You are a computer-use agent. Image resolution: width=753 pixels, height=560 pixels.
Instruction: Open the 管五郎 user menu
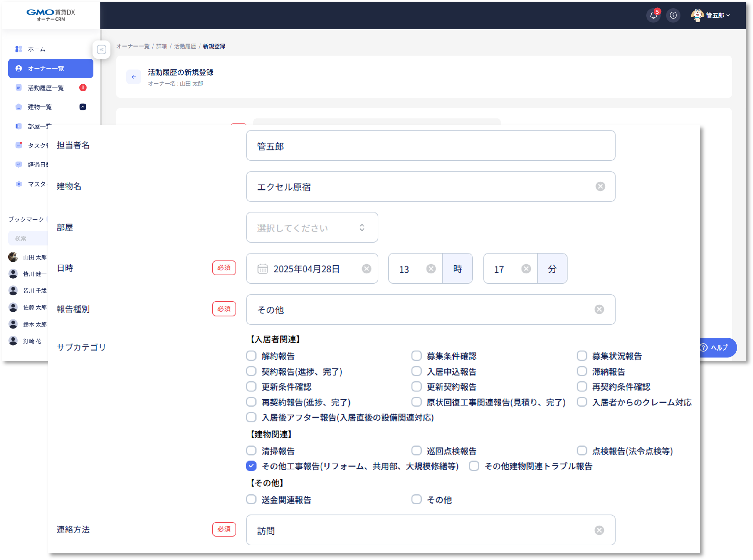tap(711, 15)
